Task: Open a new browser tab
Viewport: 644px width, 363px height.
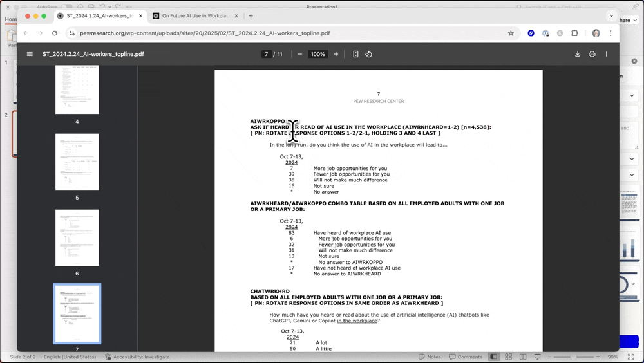Action: (x=251, y=16)
